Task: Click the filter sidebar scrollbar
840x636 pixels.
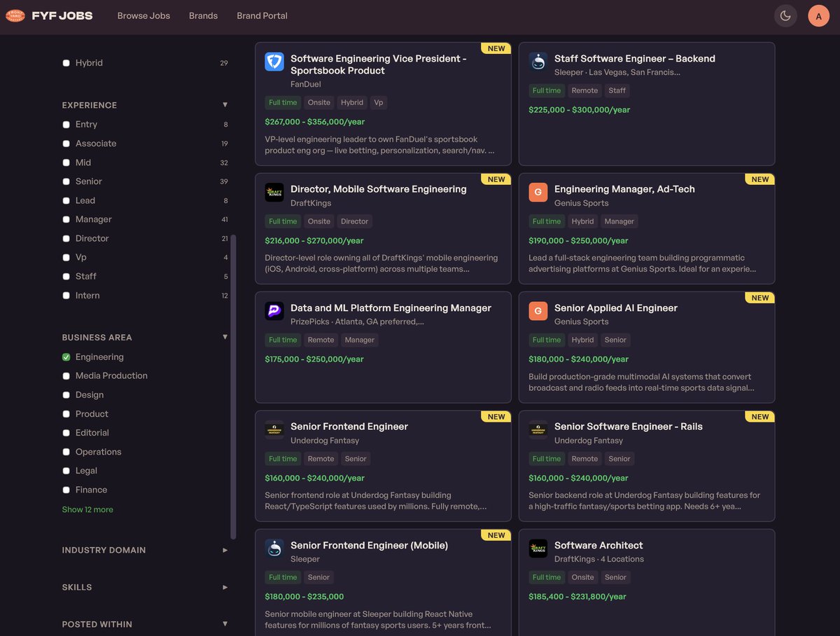Action: 233,387
